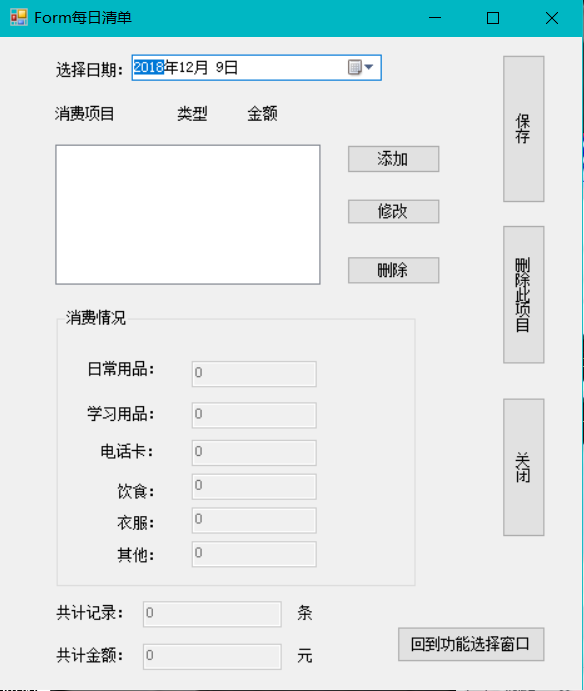Click the 共计记录 count field

(212, 614)
